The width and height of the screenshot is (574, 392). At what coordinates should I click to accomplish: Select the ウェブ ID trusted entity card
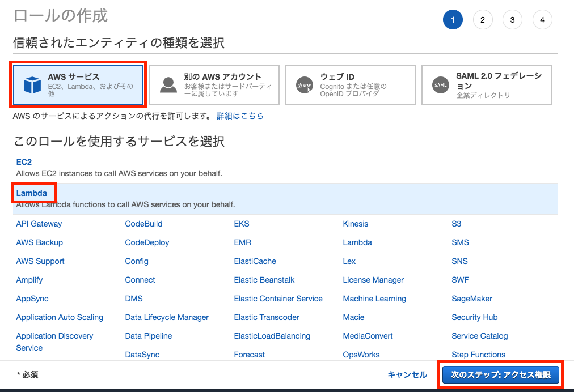click(350, 85)
